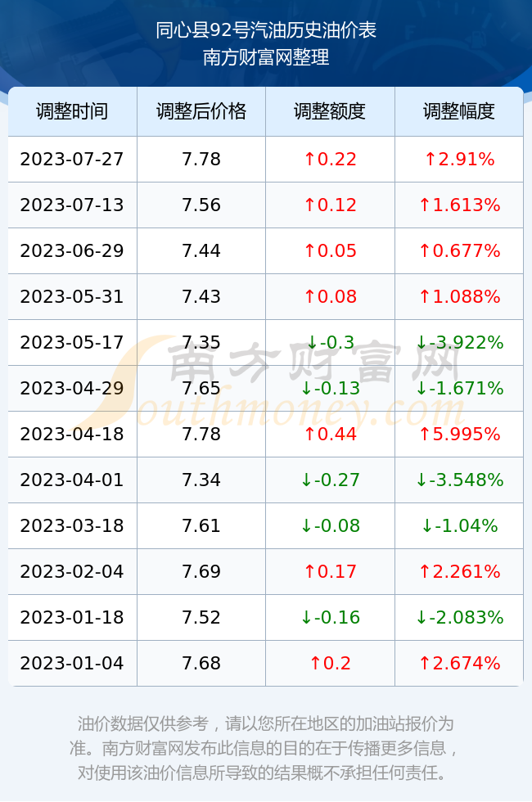
Task: Click the date 2023-01-04 cell
Action: (x=72, y=664)
